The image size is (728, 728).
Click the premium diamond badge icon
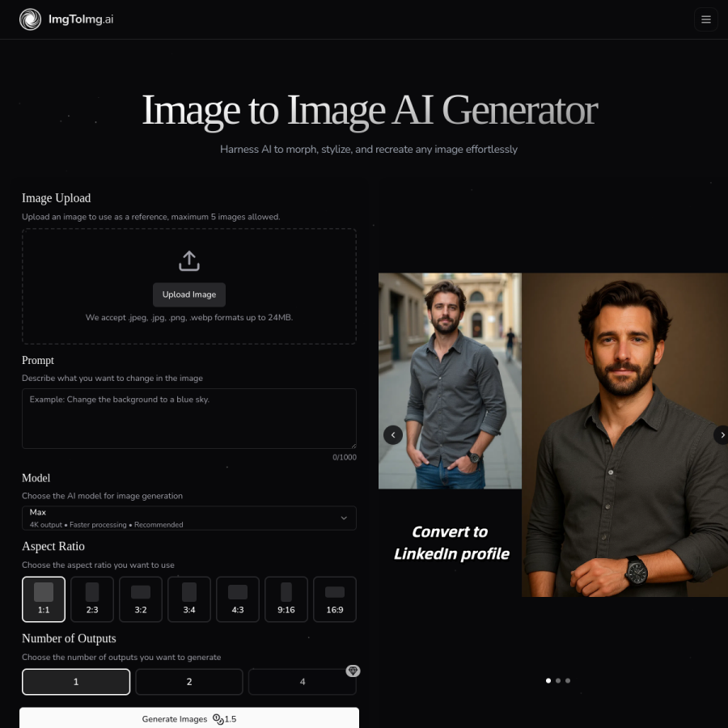(353, 671)
